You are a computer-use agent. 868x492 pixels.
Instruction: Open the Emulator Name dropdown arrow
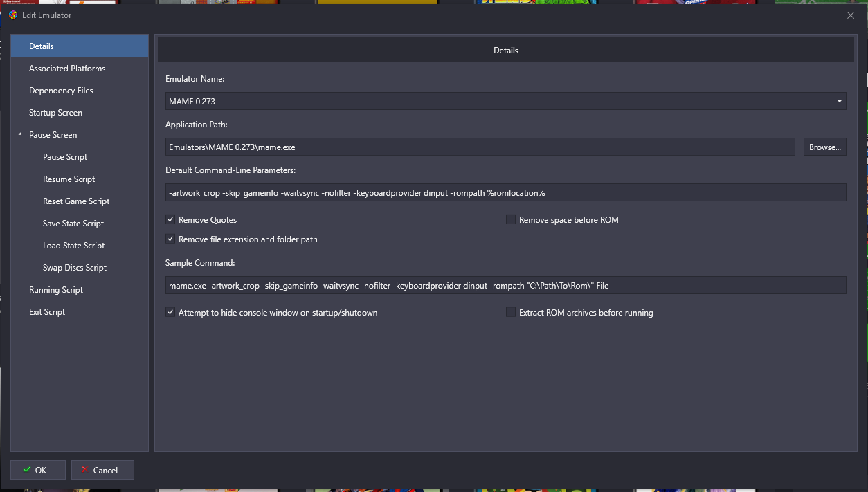tap(840, 102)
